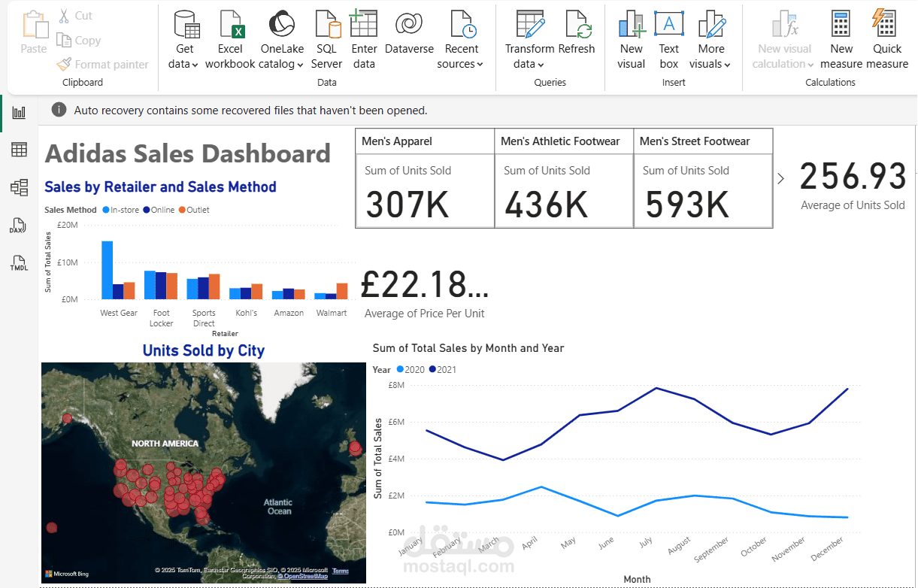This screenshot has width=918, height=588.
Task: Click the 256.93 Average of Units Sold card
Action: pos(853,185)
